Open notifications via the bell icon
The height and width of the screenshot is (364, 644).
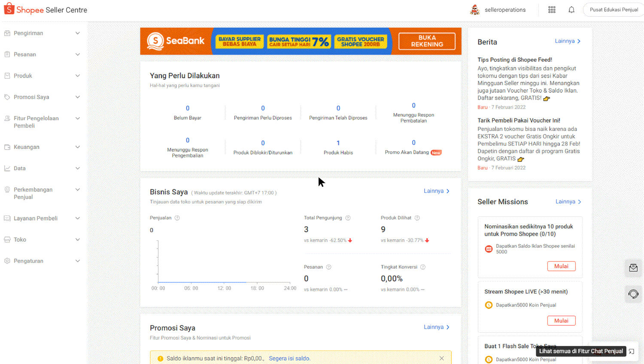[571, 9]
